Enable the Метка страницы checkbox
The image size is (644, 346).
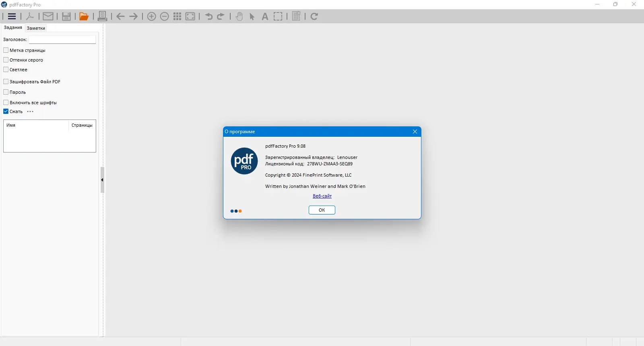click(x=6, y=50)
